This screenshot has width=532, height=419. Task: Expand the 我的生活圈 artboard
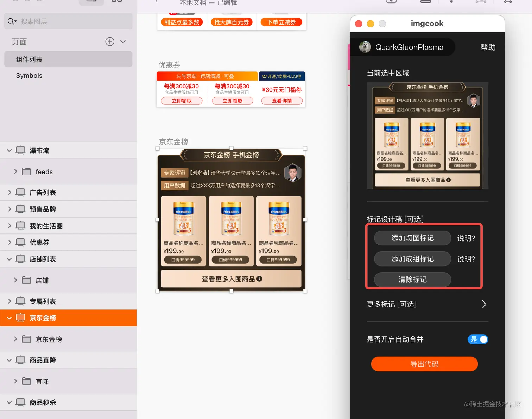pos(9,225)
